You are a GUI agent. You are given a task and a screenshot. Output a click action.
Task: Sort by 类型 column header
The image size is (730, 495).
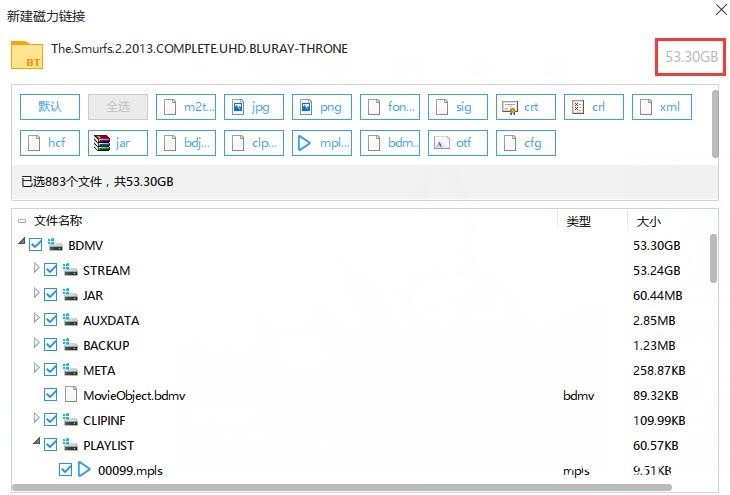tap(579, 222)
